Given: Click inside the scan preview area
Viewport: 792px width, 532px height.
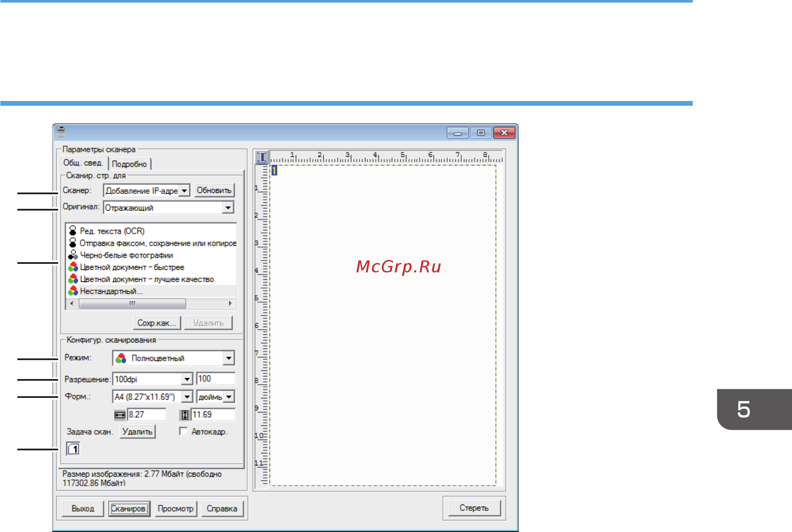Looking at the screenshot, I should tap(383, 325).
